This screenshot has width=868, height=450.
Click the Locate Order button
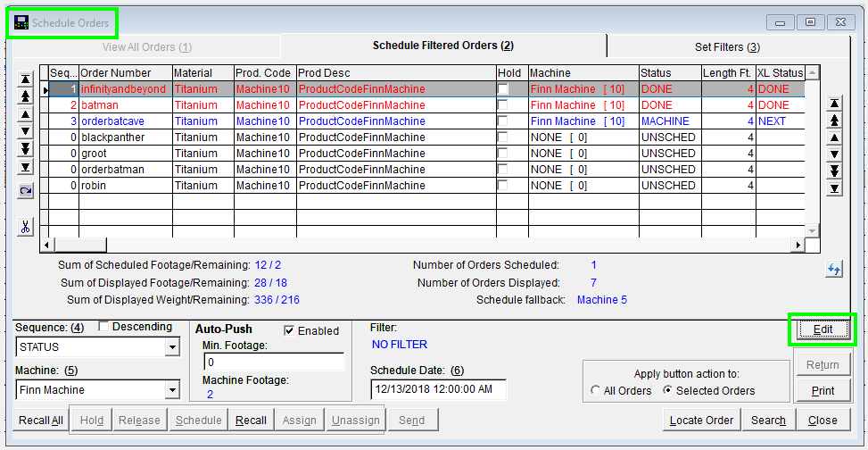pyautogui.click(x=701, y=421)
